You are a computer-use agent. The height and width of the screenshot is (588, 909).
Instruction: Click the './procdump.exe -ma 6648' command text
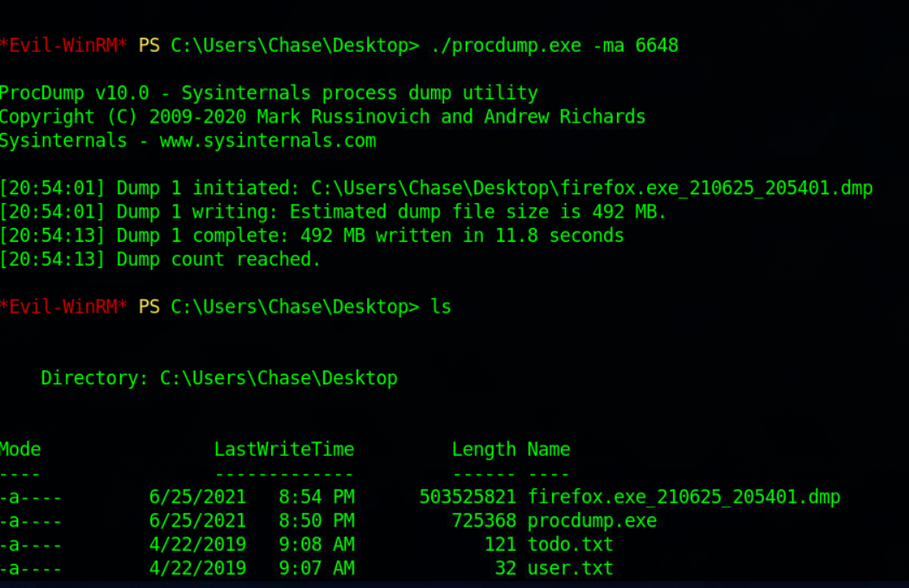click(554, 46)
